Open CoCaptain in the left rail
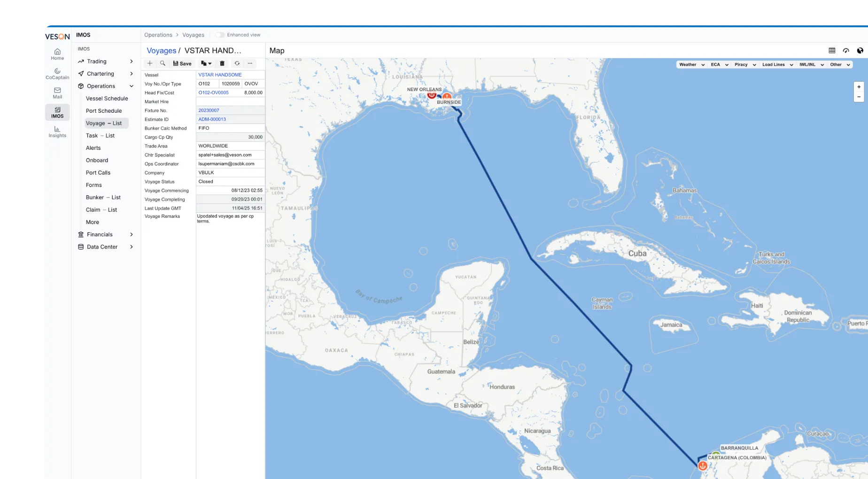The image size is (868, 479). 57,74
